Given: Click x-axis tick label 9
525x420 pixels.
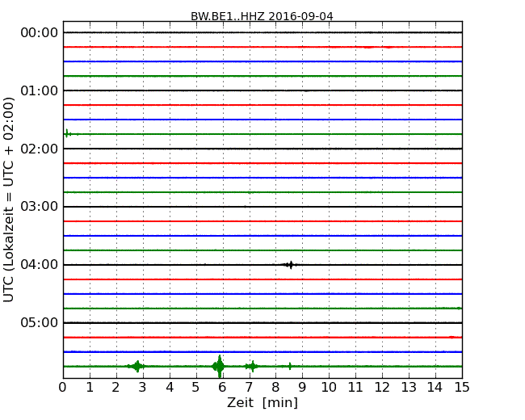Looking at the screenshot, I should [302, 388].
